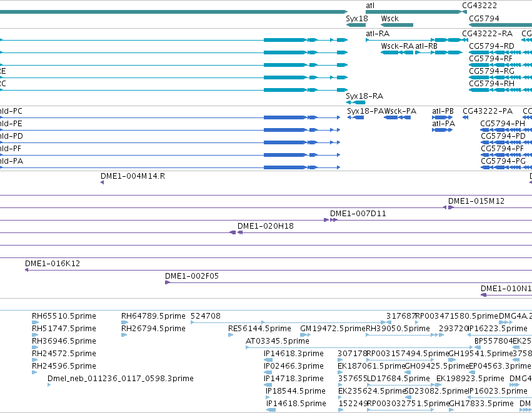Click the CG43222-RA transcript label
The width and height of the screenshot is (532, 413).
point(487,34)
